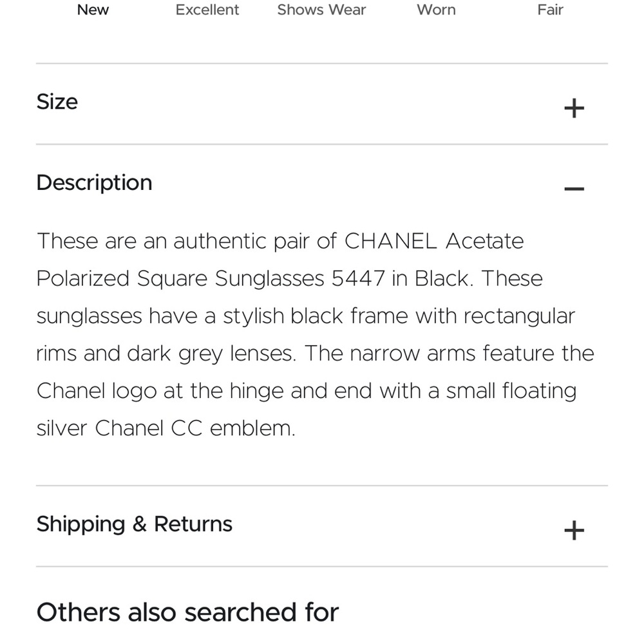
Task: Click the plus icon next to Size
Action: click(x=574, y=108)
